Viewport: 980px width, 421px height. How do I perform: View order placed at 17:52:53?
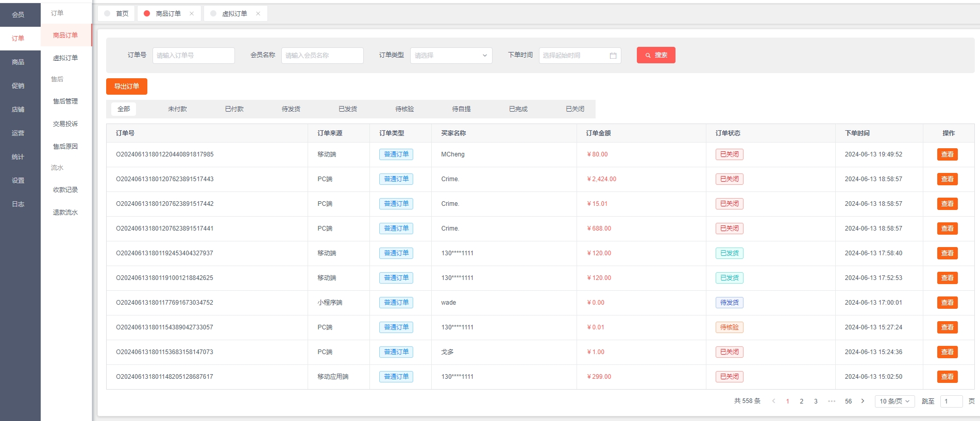coord(948,278)
